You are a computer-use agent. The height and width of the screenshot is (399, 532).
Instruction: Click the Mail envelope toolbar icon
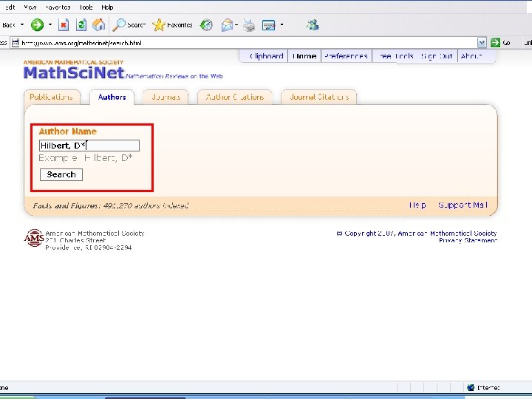click(x=227, y=25)
